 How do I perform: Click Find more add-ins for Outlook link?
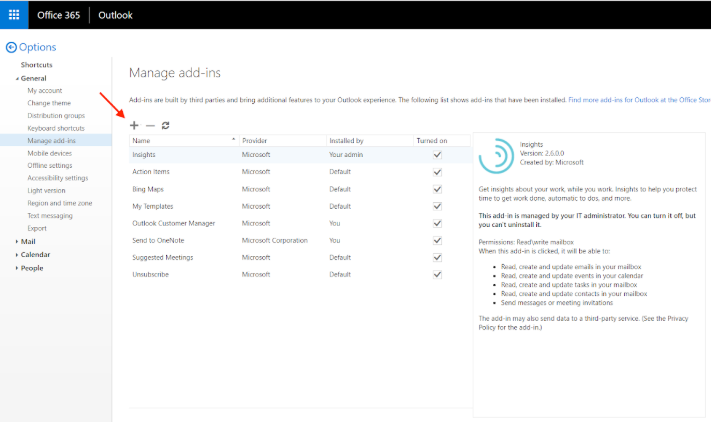[x=639, y=100]
